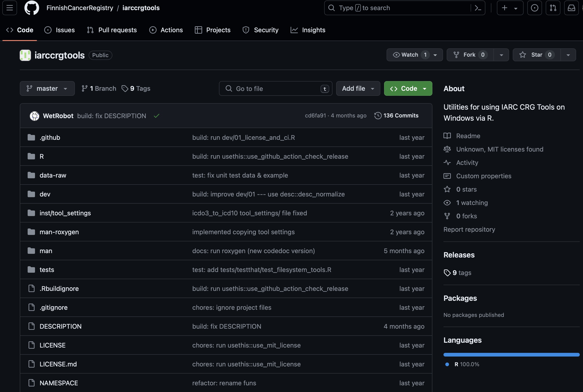
Task: Open the tests folder
Action: point(47,270)
